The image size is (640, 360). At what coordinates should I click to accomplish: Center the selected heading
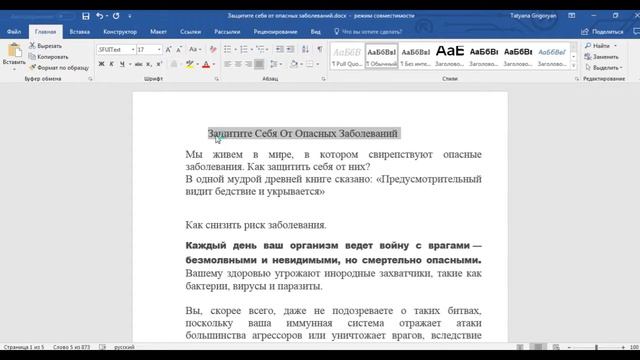[238, 64]
